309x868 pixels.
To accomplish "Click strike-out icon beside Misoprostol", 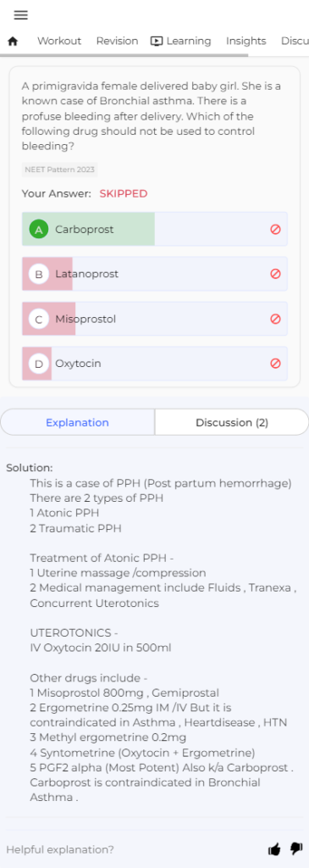I will (x=275, y=319).
